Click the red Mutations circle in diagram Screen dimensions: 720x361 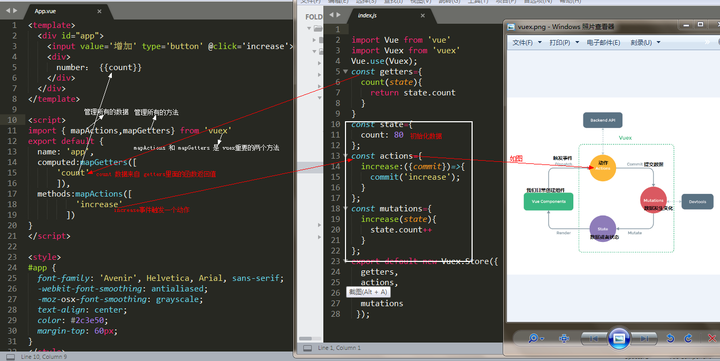(x=653, y=200)
